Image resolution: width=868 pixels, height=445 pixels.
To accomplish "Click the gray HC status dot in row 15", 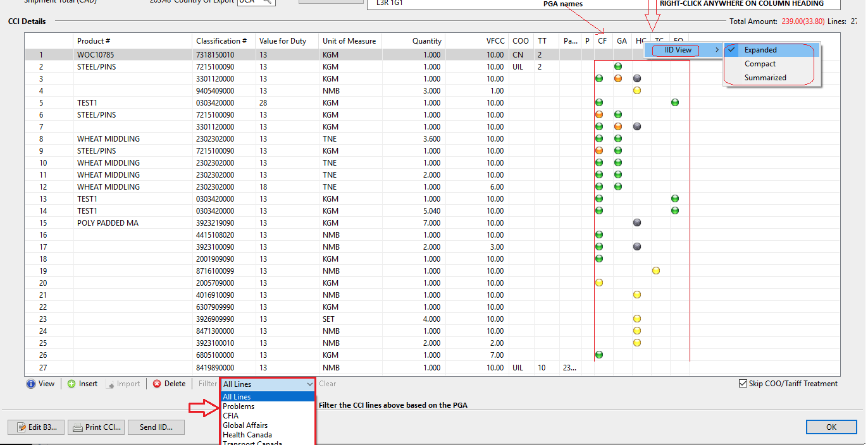I will [x=637, y=222].
